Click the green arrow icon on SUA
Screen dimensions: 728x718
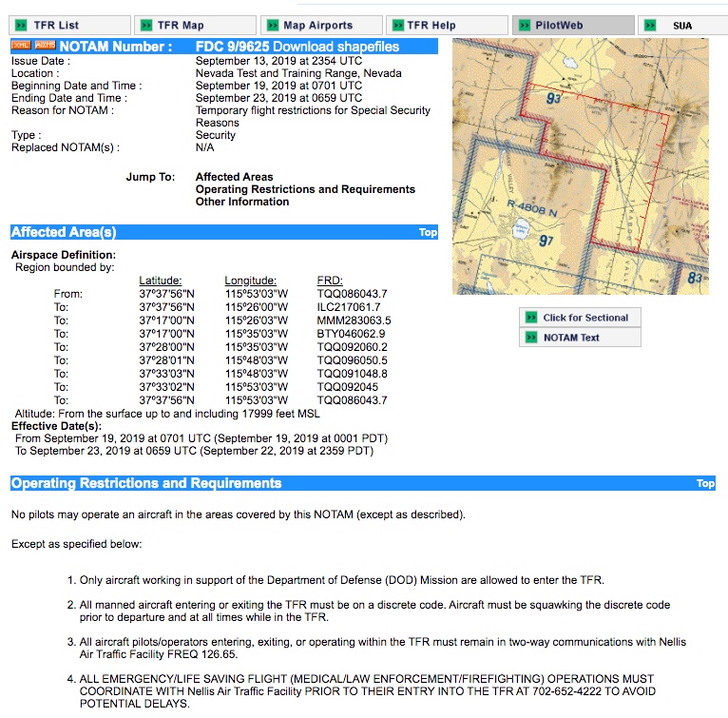tap(650, 26)
